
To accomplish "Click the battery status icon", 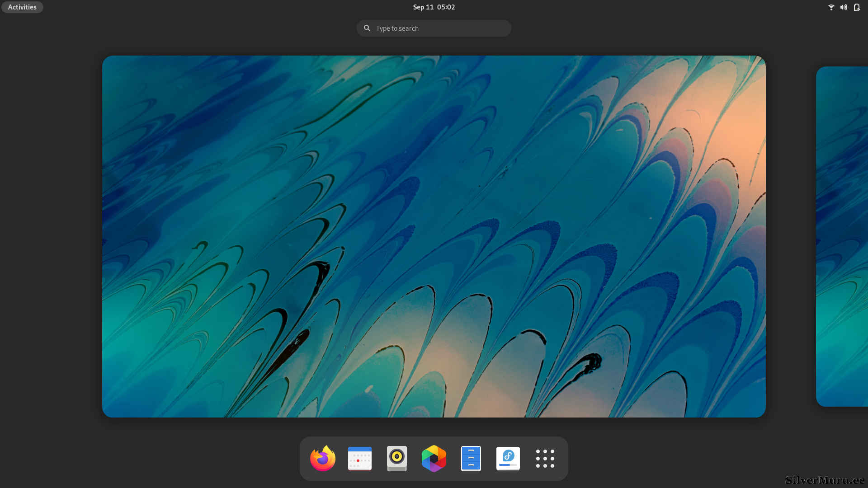I will click(857, 7).
